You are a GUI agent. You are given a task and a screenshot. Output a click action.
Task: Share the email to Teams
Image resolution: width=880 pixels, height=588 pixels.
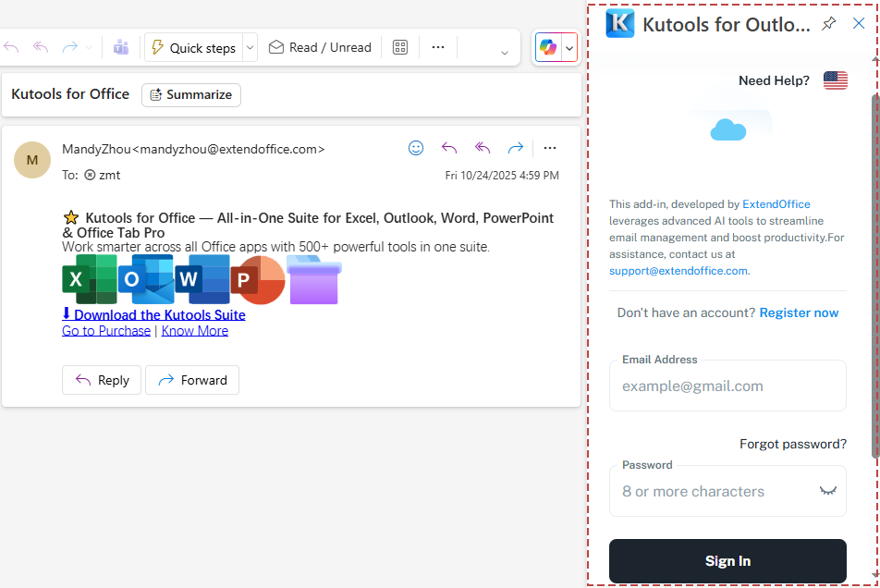pyautogui.click(x=121, y=46)
